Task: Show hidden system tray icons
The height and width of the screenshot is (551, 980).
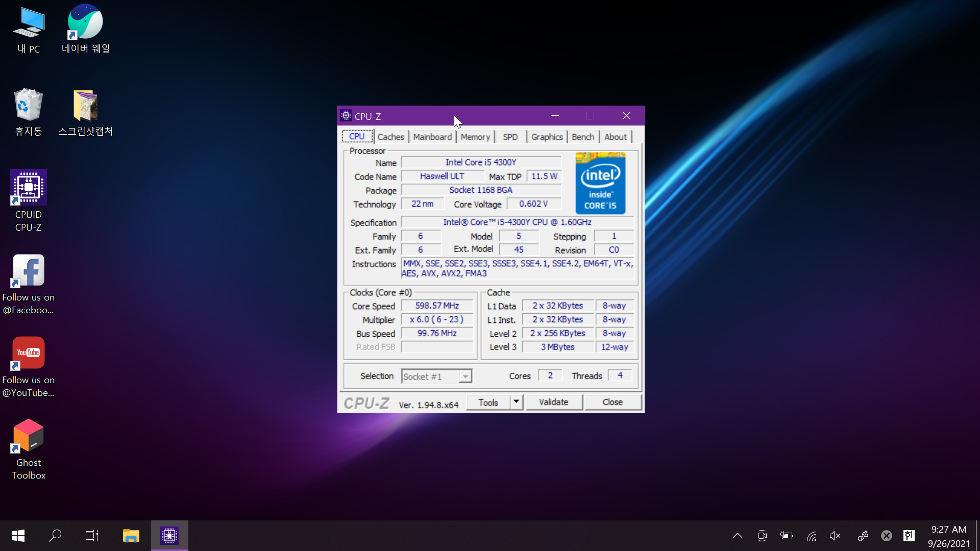Action: click(738, 536)
